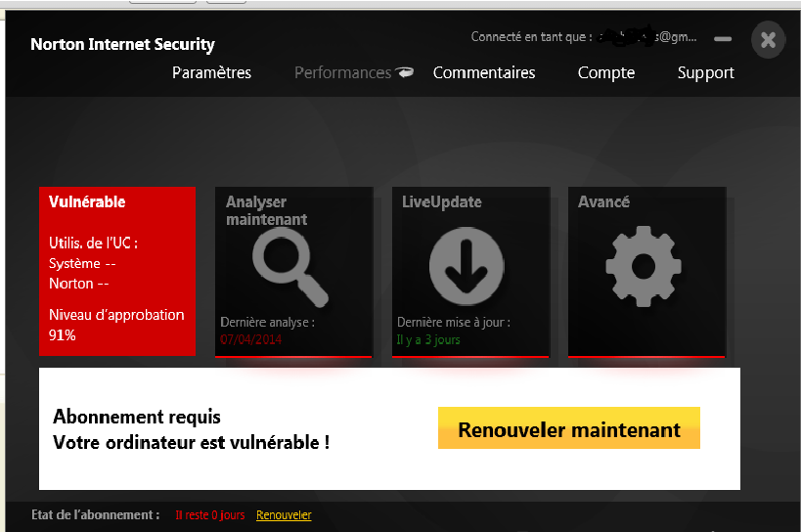Minimize the Norton window
The height and width of the screenshot is (532, 801).
(x=723, y=39)
